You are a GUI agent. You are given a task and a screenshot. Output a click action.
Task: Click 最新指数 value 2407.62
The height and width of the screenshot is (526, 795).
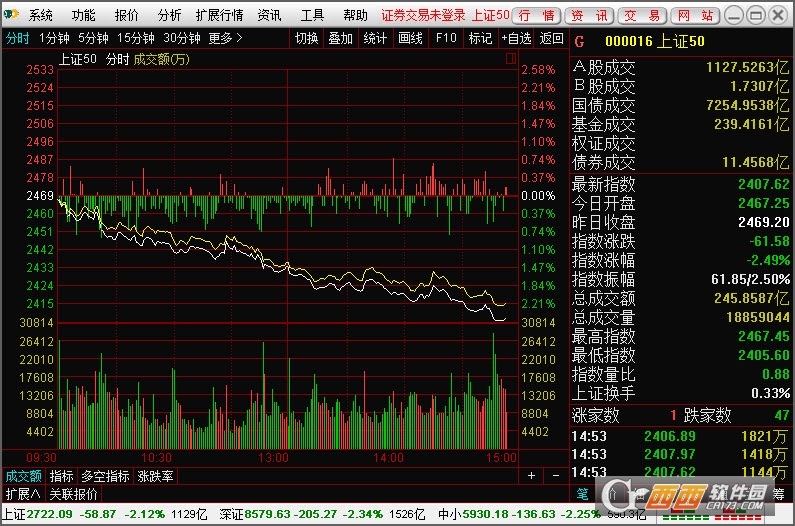764,184
